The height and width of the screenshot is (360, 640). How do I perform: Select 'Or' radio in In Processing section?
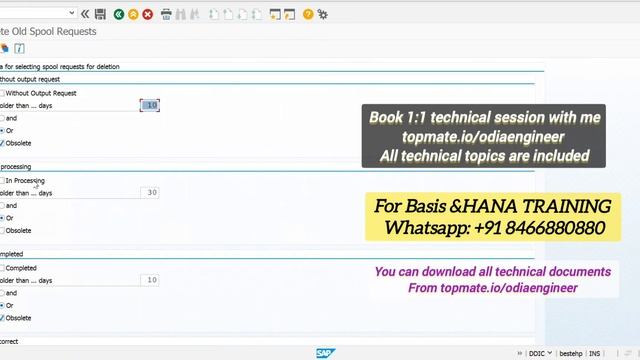2,218
